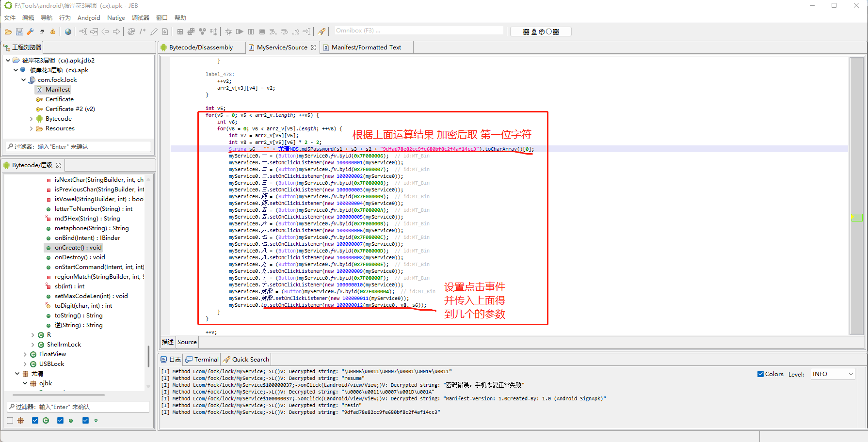Click the navigate forward arrow
Screen dimensions: 868x442
[x=116, y=32]
